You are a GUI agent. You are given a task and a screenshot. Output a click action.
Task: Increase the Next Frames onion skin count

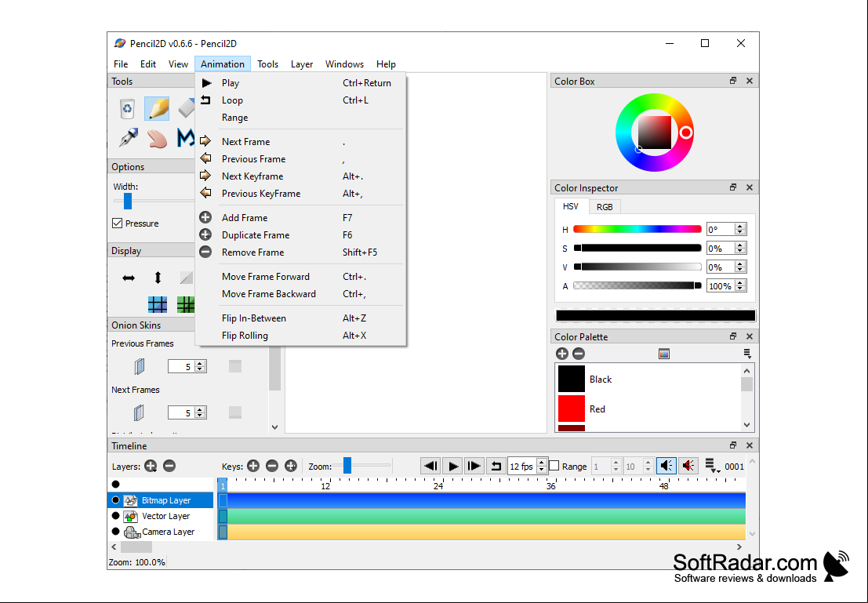(200, 410)
